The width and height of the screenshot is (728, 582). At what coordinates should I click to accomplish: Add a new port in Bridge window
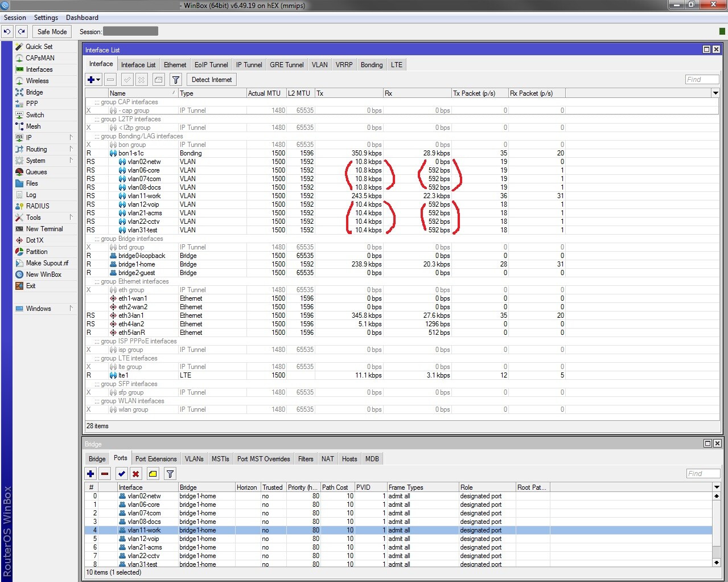(91, 474)
